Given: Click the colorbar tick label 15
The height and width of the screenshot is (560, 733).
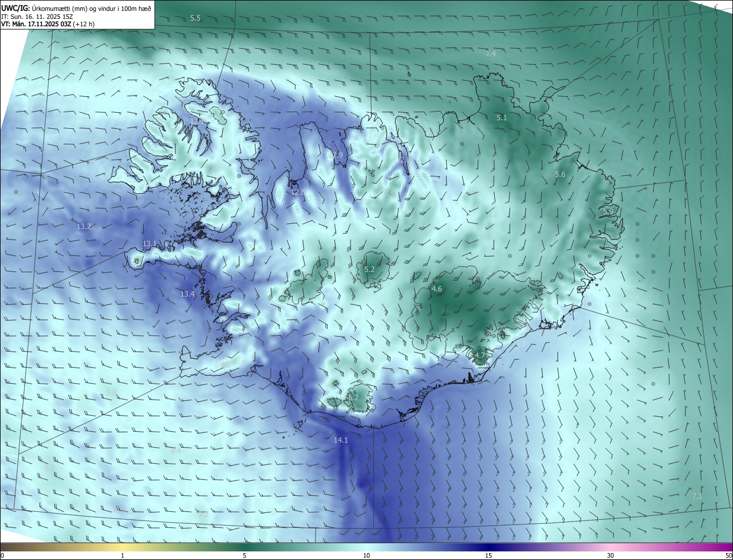Looking at the screenshot, I should [x=488, y=555].
